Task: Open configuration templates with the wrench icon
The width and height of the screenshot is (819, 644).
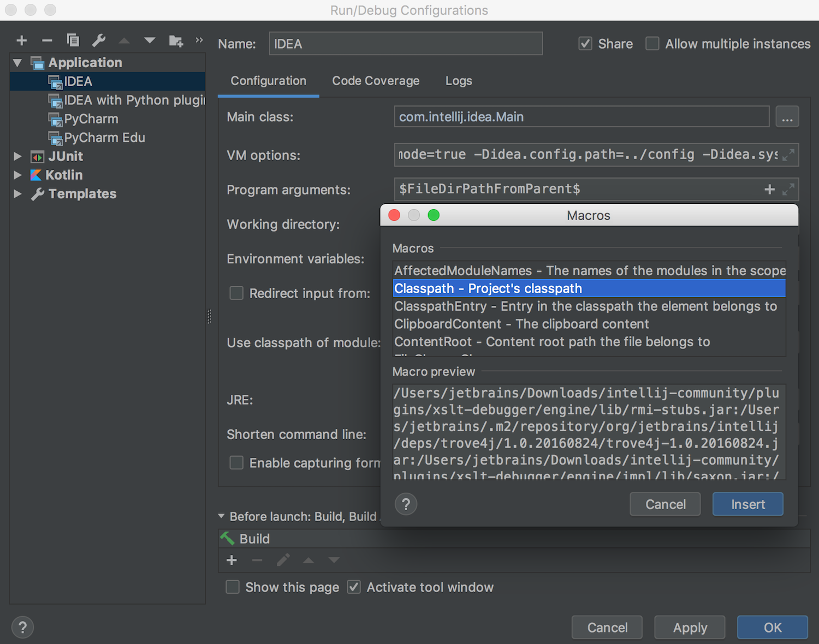Action: pos(99,40)
